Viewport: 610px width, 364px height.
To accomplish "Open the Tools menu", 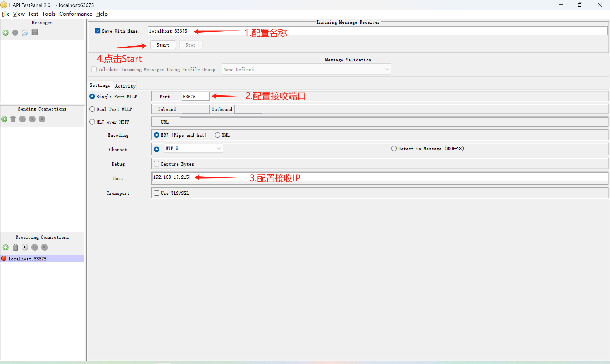I will pyautogui.click(x=49, y=14).
